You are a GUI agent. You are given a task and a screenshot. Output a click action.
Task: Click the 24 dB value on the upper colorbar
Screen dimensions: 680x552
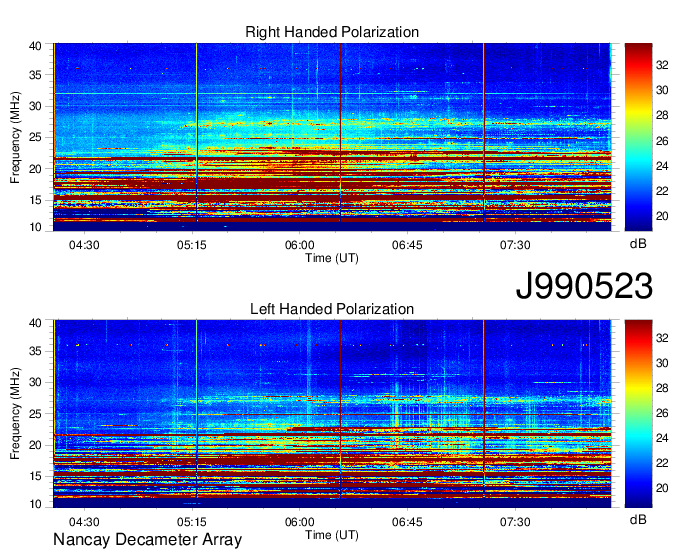coord(662,166)
